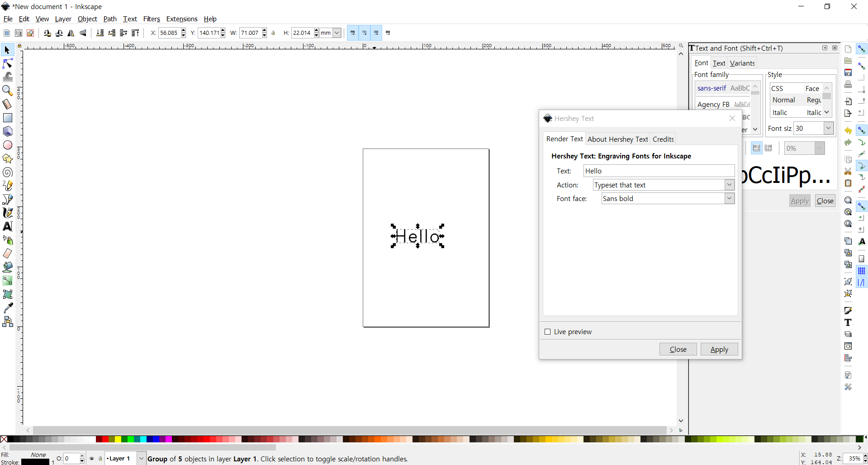This screenshot has width=868, height=465.
Task: Select the Text tool in toolbox
Action: click(7, 226)
